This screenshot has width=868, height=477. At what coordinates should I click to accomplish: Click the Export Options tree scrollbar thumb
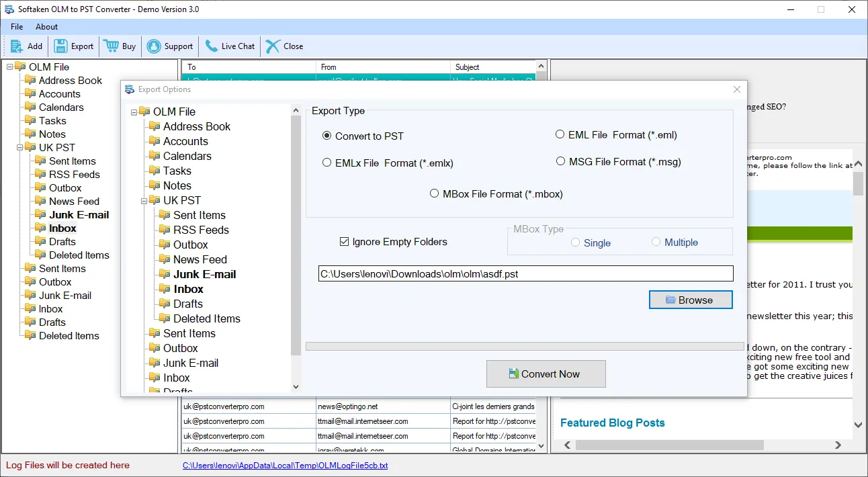[296, 235]
